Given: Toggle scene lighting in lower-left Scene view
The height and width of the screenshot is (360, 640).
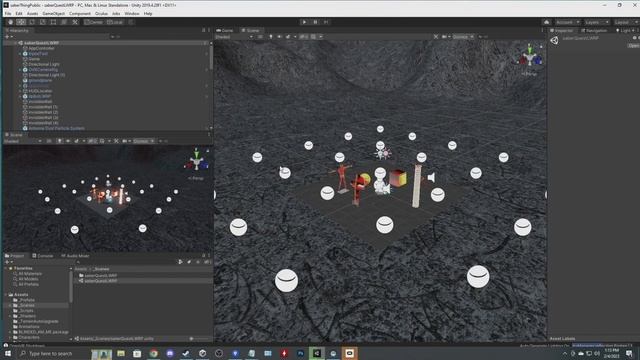Looking at the screenshot, I should coord(59,141).
